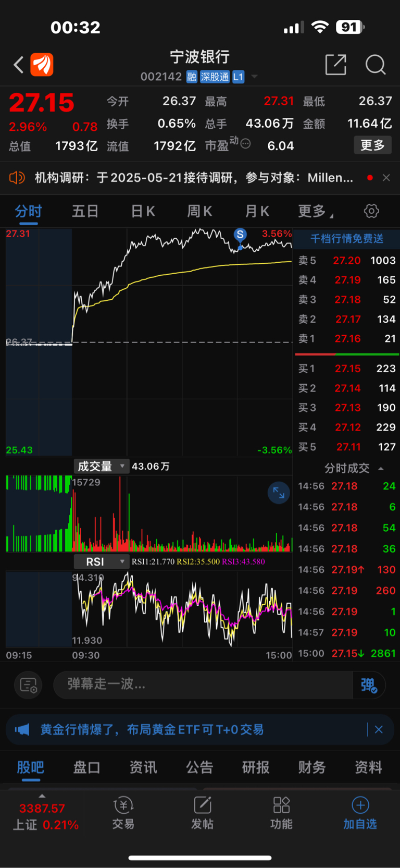Expand the stock title dropdown arrow

coord(255,77)
